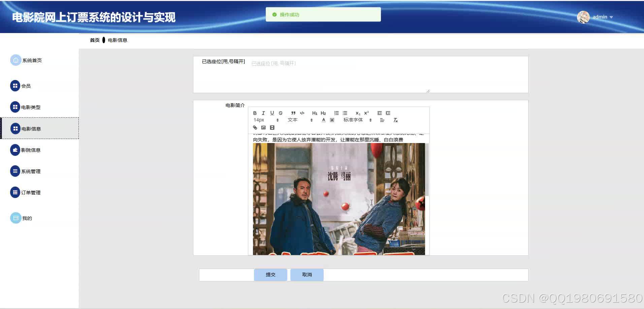The height and width of the screenshot is (309, 644).
Task: Toggle strikethrough formatting in editor
Action: 281,113
